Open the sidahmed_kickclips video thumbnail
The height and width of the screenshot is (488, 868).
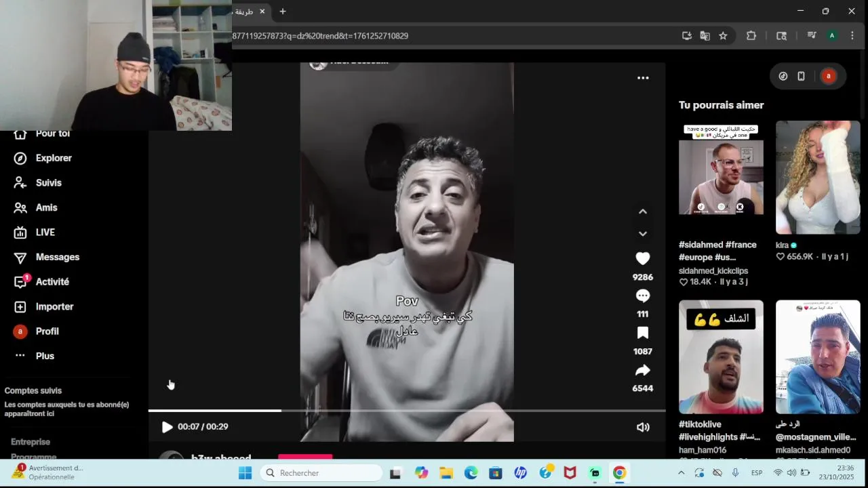point(721,178)
